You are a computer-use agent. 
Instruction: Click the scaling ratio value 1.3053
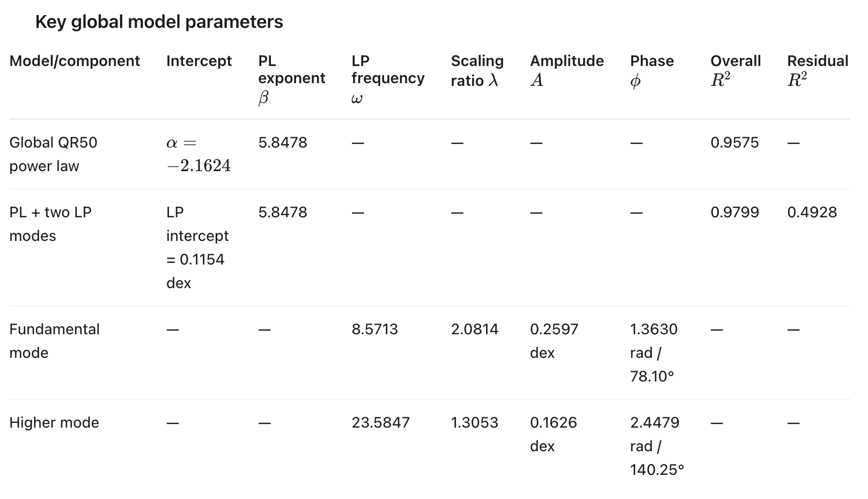[x=474, y=423]
